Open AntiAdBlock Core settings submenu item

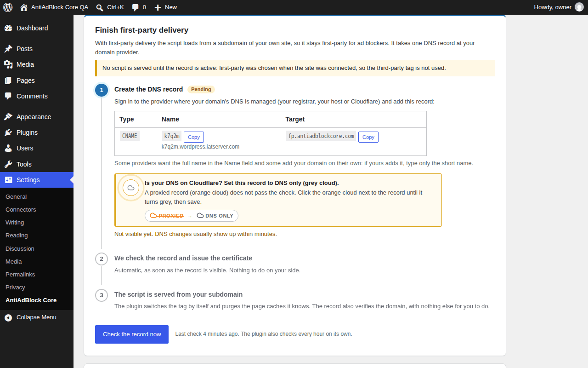[x=31, y=300]
